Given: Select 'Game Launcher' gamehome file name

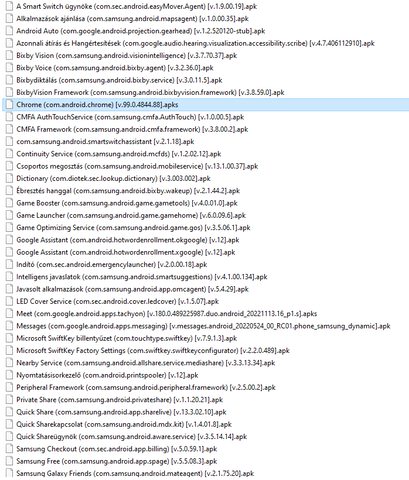Looking at the screenshot, I should click(x=131, y=215).
